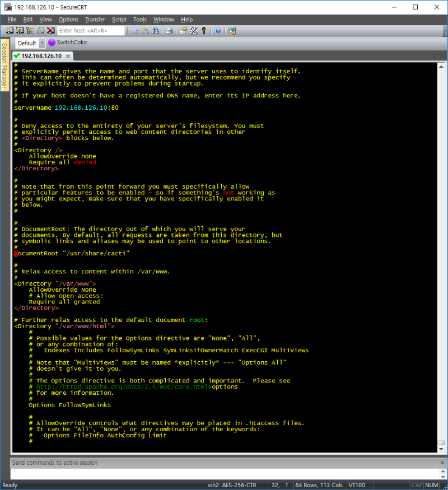
Task: Click the blue Help question mark icon
Action: click(218, 31)
